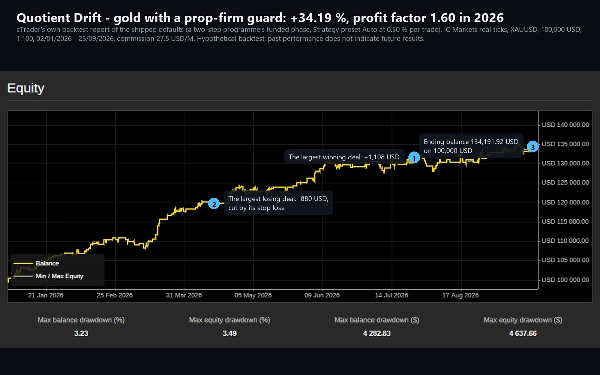Click the 'USD 130 000.00' axis label

[x=565, y=163]
